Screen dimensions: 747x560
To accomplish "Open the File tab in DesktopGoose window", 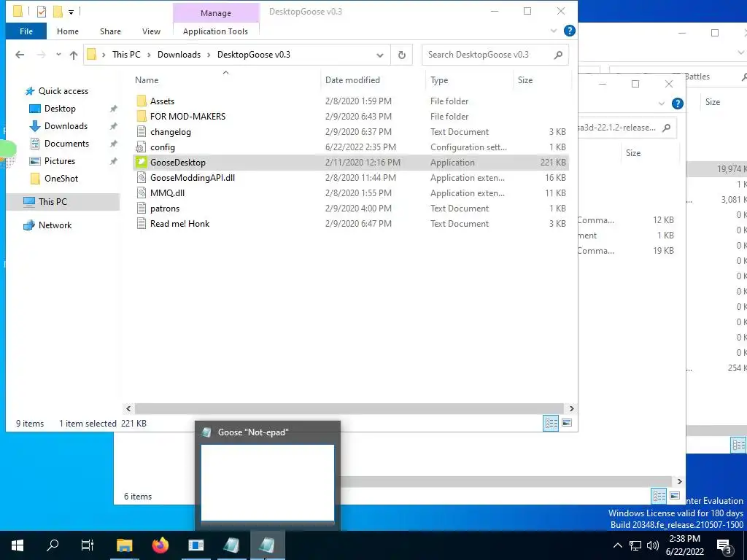I will tap(26, 31).
